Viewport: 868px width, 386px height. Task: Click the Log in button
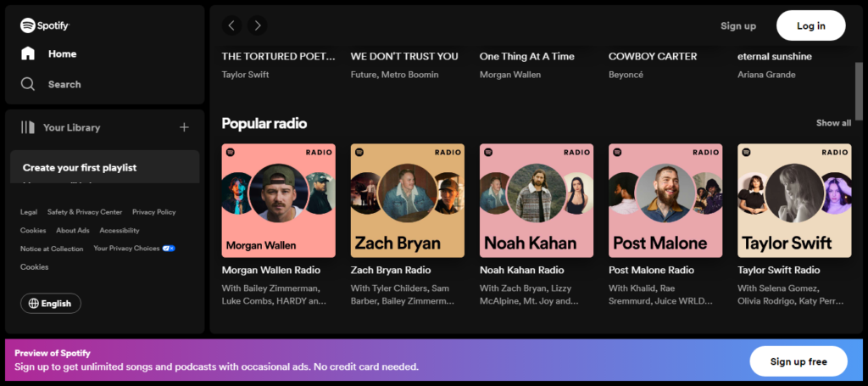click(811, 25)
